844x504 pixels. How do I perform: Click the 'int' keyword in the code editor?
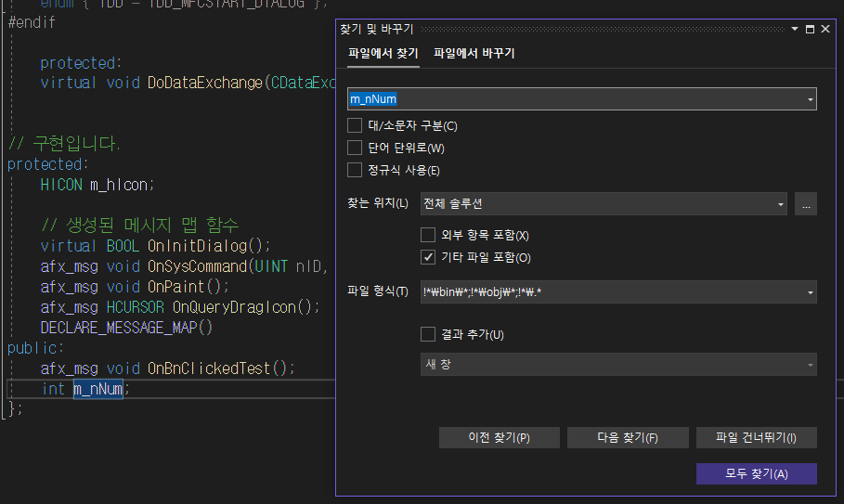[x=53, y=389]
